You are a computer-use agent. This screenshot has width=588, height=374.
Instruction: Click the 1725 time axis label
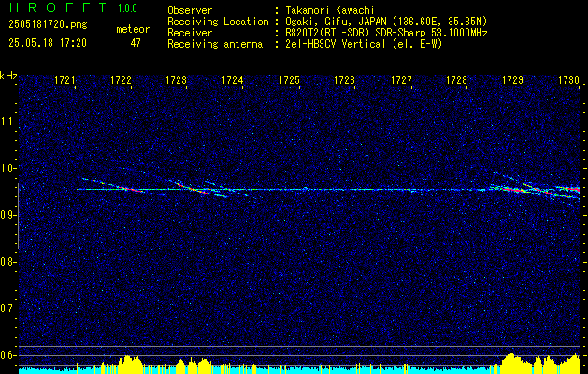(289, 79)
